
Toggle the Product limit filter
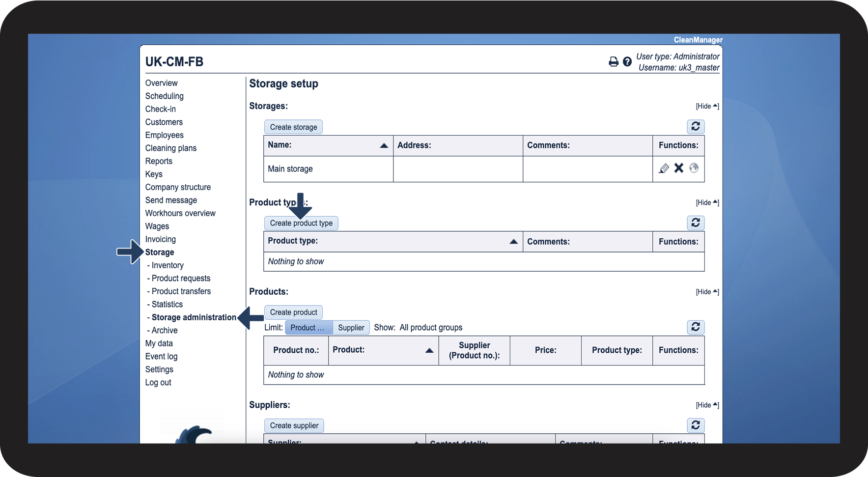(308, 328)
